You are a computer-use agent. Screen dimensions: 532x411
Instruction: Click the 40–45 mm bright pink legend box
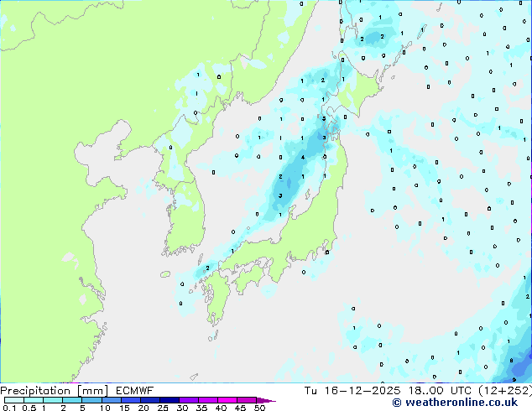(x=227, y=400)
